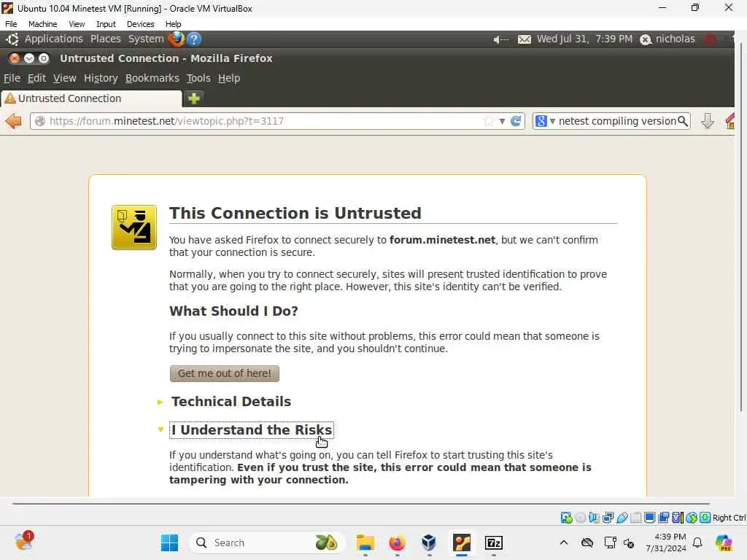Open Firefox from Windows taskbar
This screenshot has width=747, height=560.
398,542
